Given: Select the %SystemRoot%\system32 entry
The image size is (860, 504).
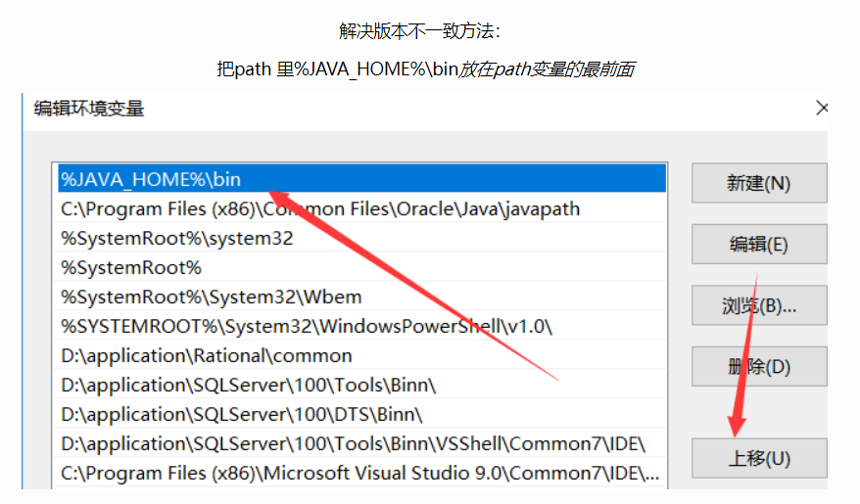Looking at the screenshot, I should (x=361, y=239).
